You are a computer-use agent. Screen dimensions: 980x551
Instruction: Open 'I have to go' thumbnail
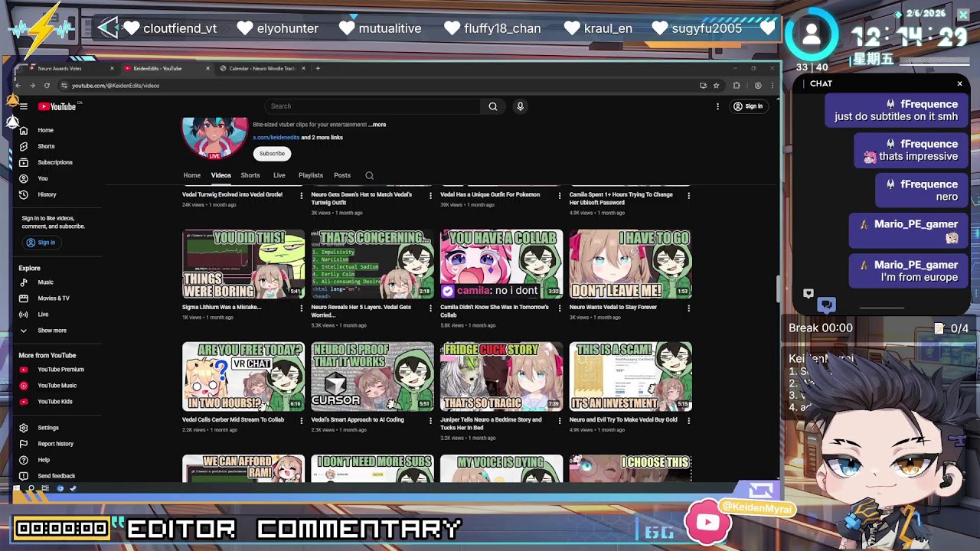click(631, 264)
